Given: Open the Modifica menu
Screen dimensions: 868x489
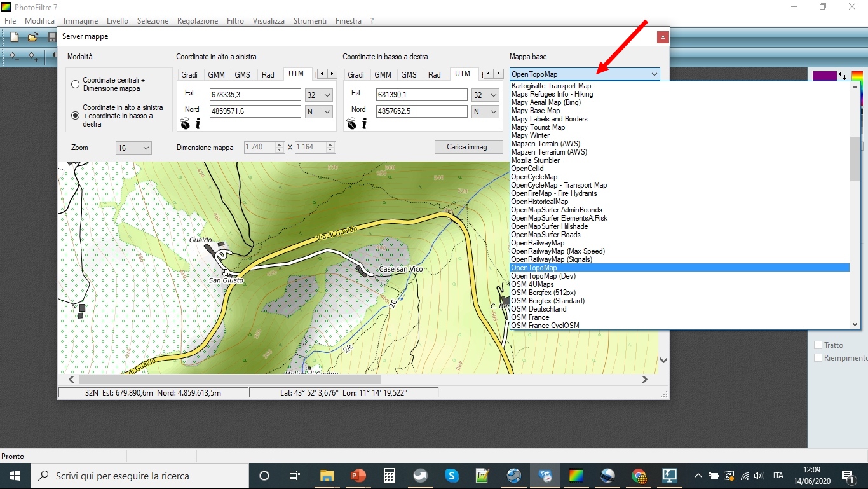Looking at the screenshot, I should [x=39, y=21].
